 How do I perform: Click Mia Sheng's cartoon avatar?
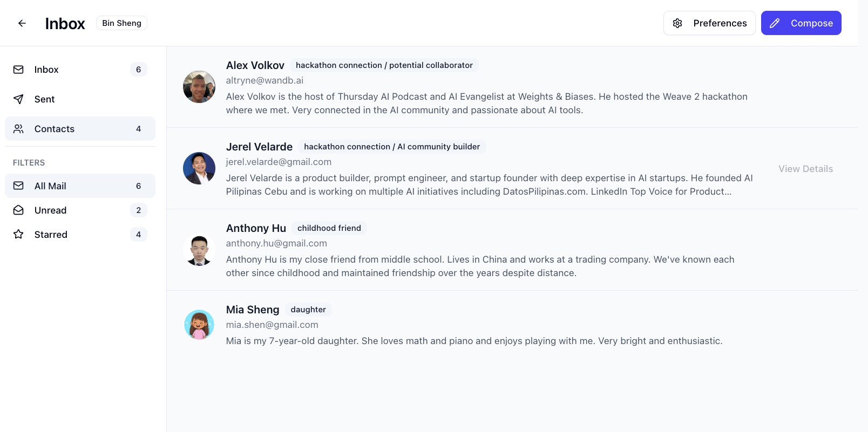pos(199,325)
